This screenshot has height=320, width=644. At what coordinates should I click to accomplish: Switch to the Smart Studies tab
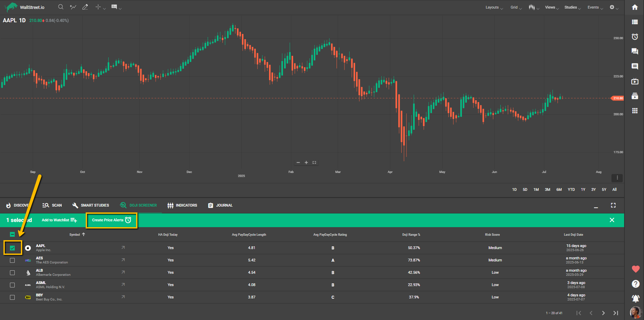(90, 205)
